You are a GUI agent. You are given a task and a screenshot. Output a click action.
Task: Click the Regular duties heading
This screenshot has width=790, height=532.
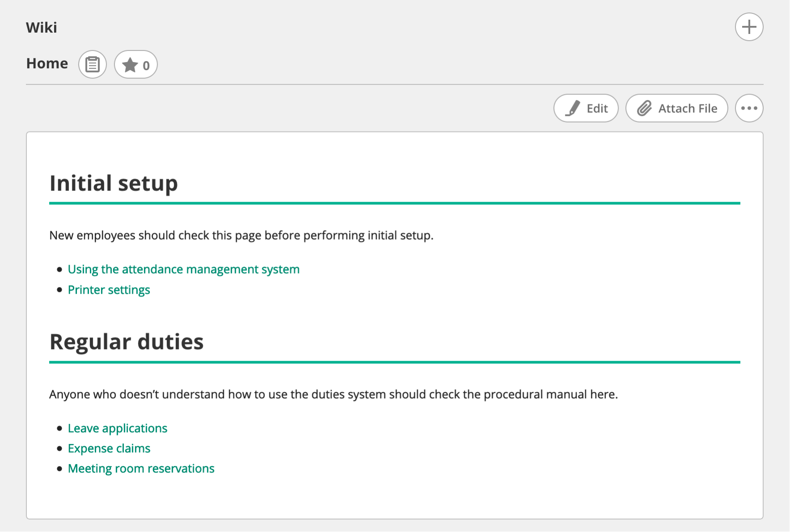click(x=126, y=342)
